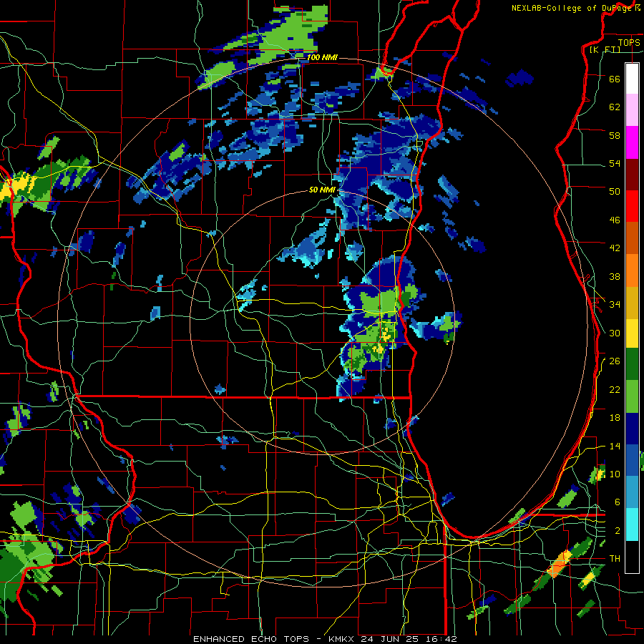This screenshot has width=644, height=644.
Task: Click the magenta legend swatch
Action: tap(632, 142)
